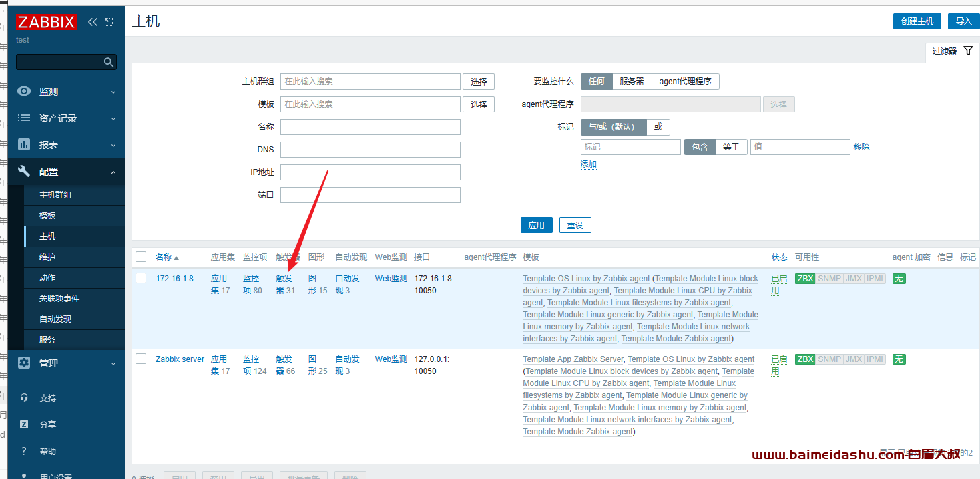
Task: Expand the 资产记录 menu chevron
Action: pos(113,119)
